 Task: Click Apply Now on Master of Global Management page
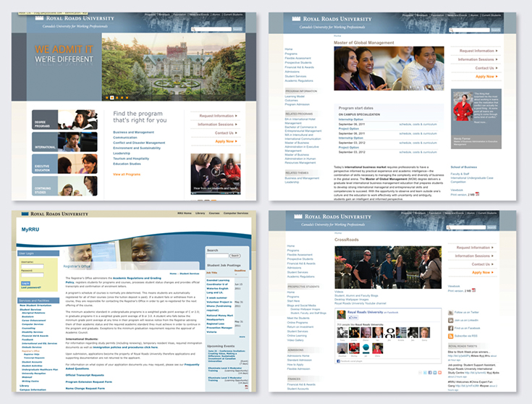point(486,77)
